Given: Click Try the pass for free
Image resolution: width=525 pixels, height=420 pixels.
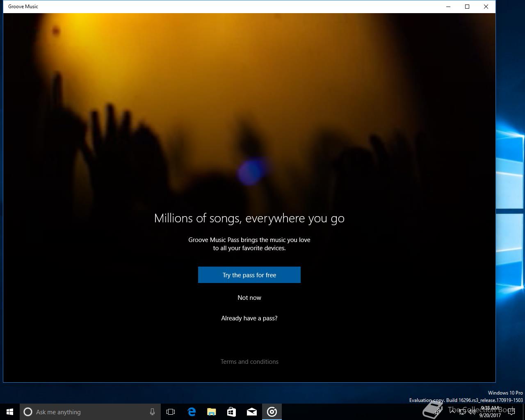Looking at the screenshot, I should click(249, 275).
